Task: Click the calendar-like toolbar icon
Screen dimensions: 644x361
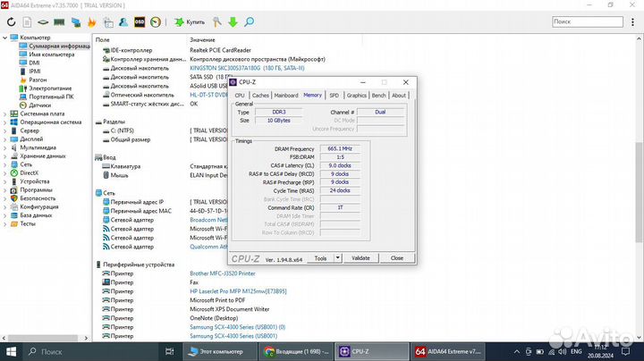Action: [108, 22]
